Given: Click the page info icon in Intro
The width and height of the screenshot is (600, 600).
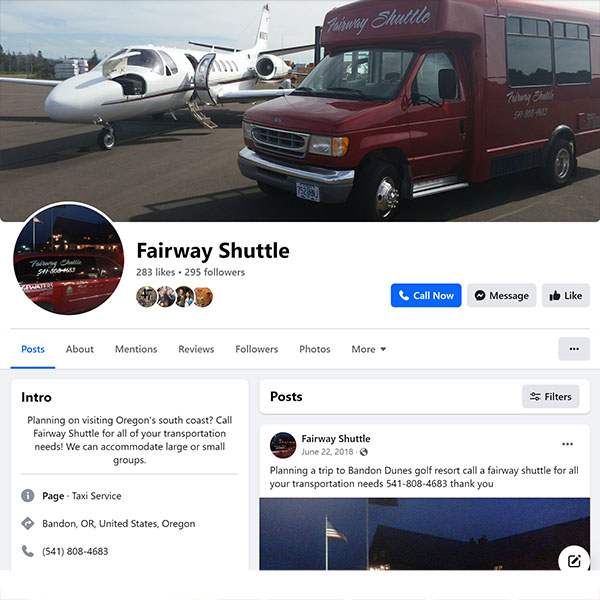Looking at the screenshot, I should 28,496.
